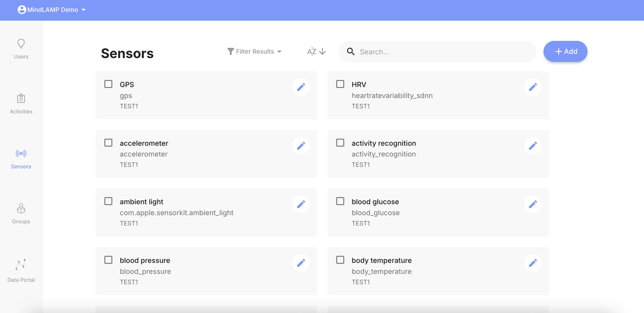Edit the blood pressure sensor

click(x=301, y=263)
